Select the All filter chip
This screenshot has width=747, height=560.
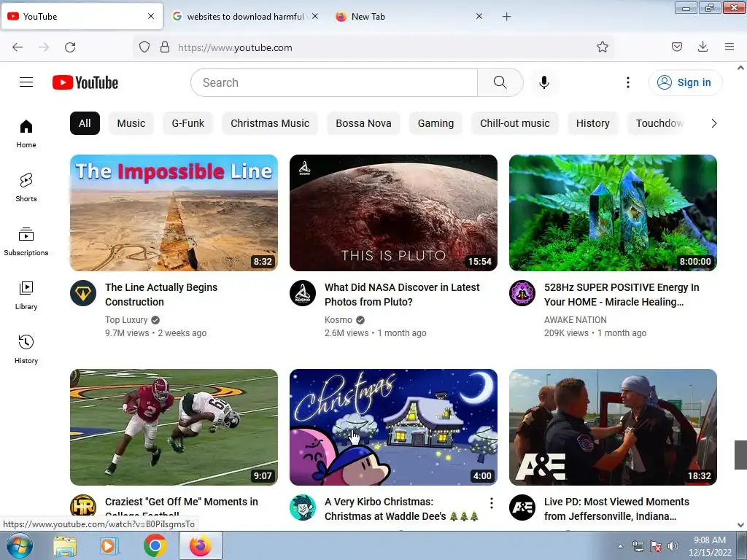coord(85,123)
